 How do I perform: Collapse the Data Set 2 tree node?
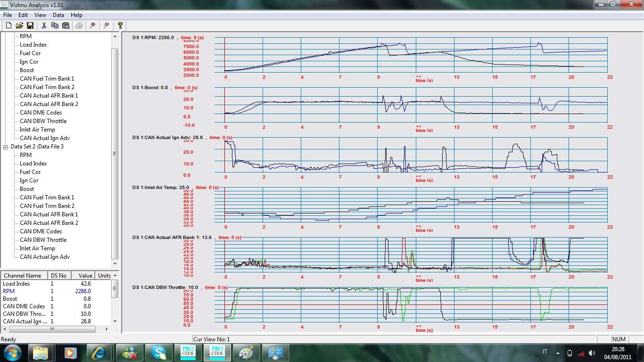point(6,147)
